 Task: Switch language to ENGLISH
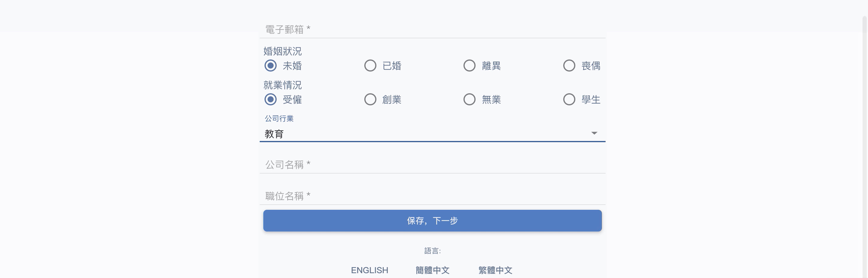(x=370, y=270)
